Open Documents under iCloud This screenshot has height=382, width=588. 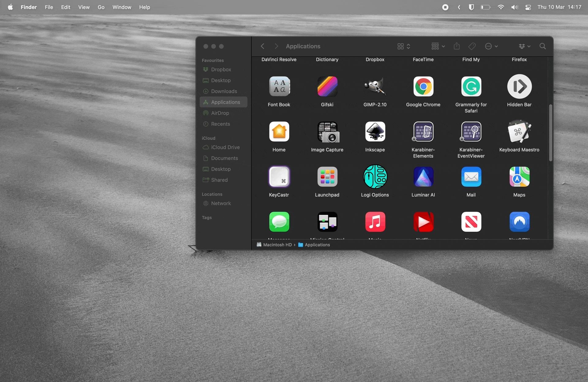pos(223,158)
